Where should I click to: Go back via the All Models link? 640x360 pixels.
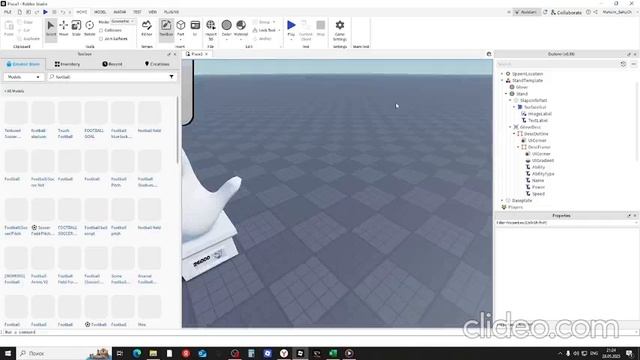[x=14, y=91]
